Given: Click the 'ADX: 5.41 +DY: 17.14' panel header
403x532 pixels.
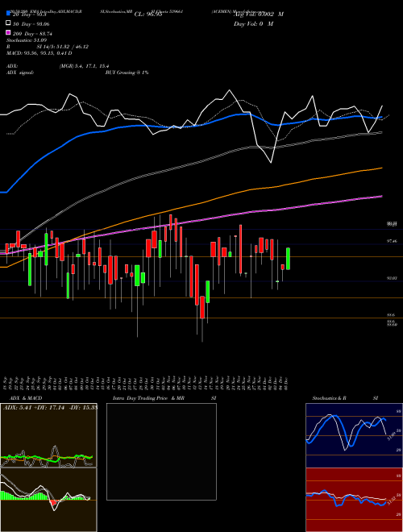Looking at the screenshot, I should (x=50, y=408).
